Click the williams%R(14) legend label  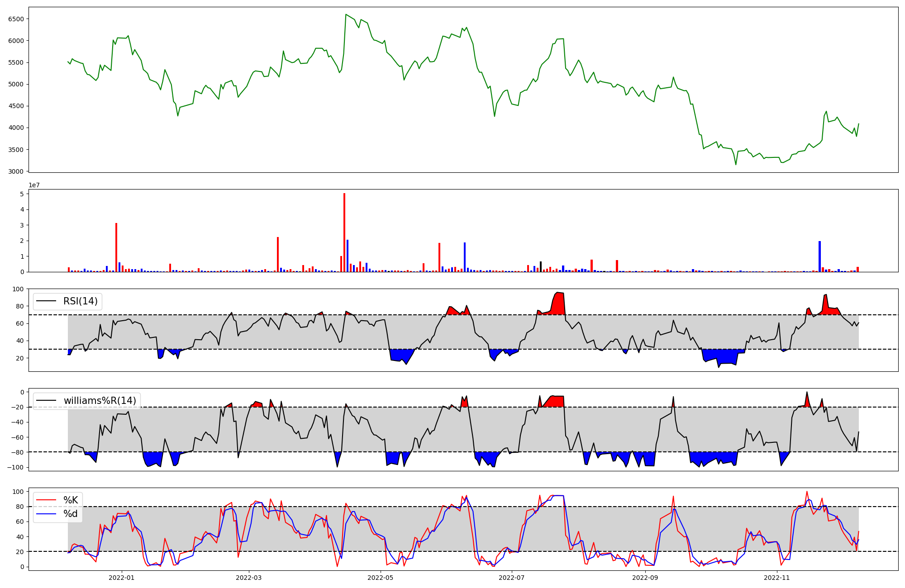point(100,401)
